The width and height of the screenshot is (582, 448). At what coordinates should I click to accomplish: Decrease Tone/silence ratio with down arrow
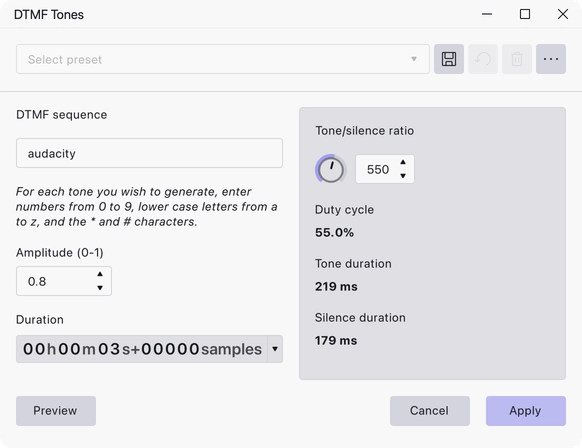(x=403, y=176)
